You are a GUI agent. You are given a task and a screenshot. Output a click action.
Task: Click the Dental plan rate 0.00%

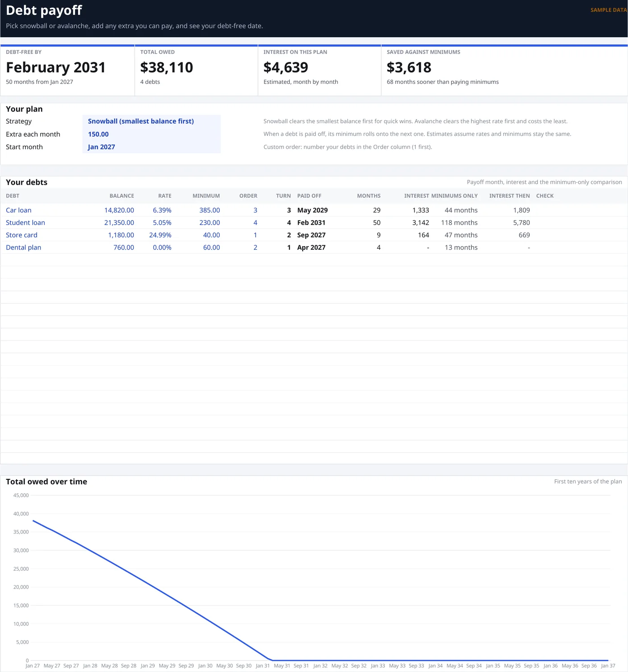pyautogui.click(x=162, y=247)
